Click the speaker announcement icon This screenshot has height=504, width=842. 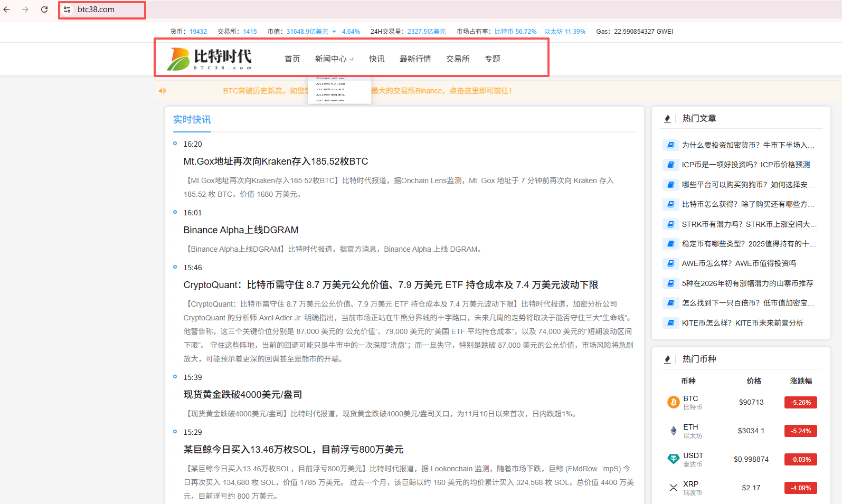click(x=162, y=91)
